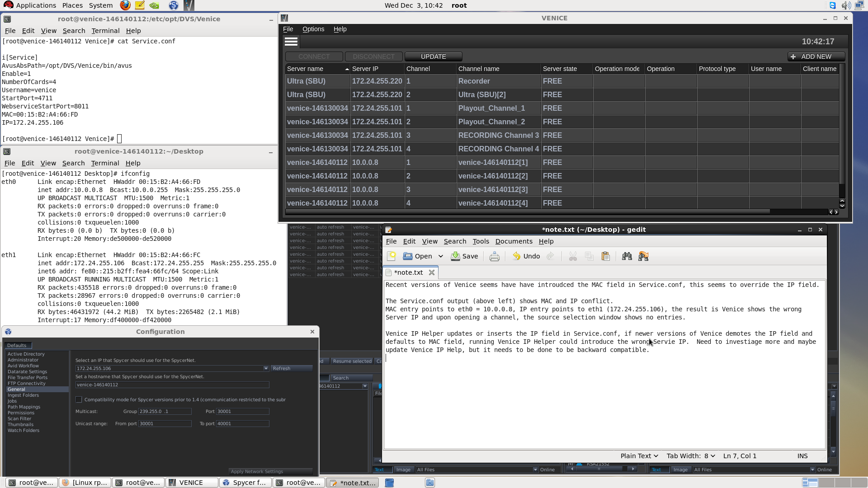The image size is (868, 488).
Task: Click the Cut scissors icon in gedit
Action: [573, 256]
